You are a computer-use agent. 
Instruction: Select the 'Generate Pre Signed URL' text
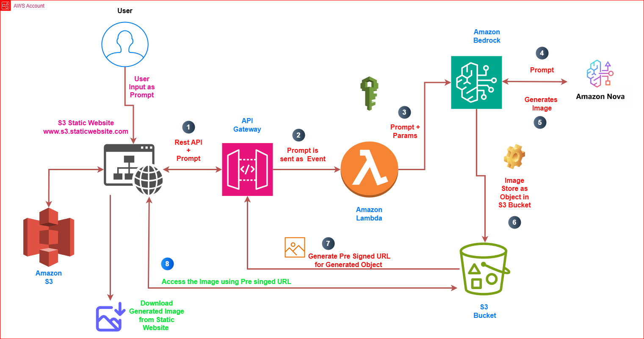(x=349, y=256)
